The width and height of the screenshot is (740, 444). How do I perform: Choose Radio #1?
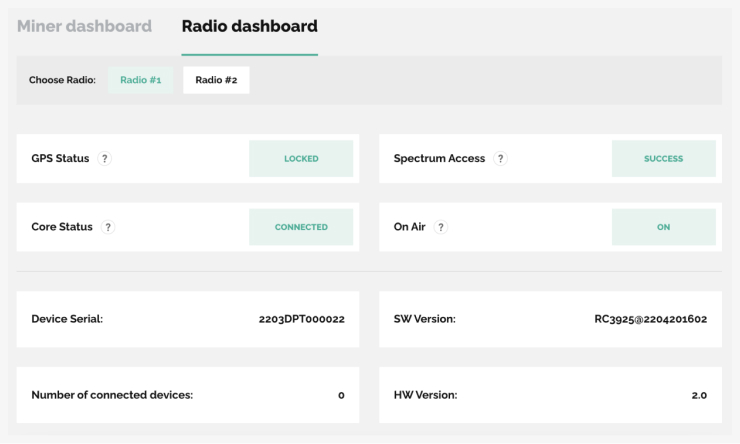(141, 80)
